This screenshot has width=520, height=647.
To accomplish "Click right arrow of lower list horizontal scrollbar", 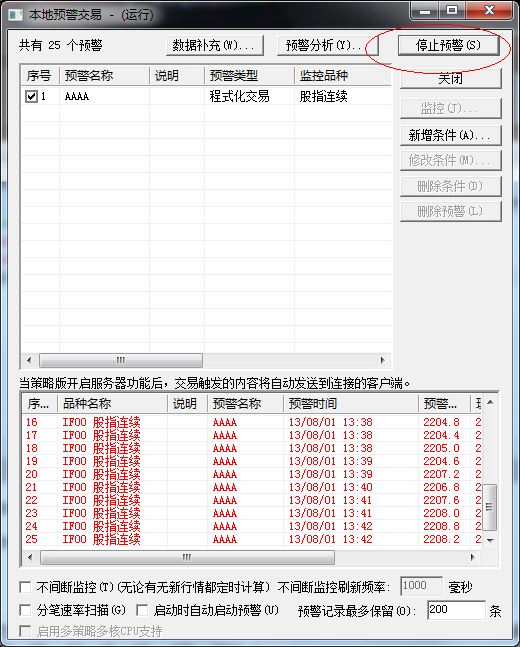I will click(473, 557).
